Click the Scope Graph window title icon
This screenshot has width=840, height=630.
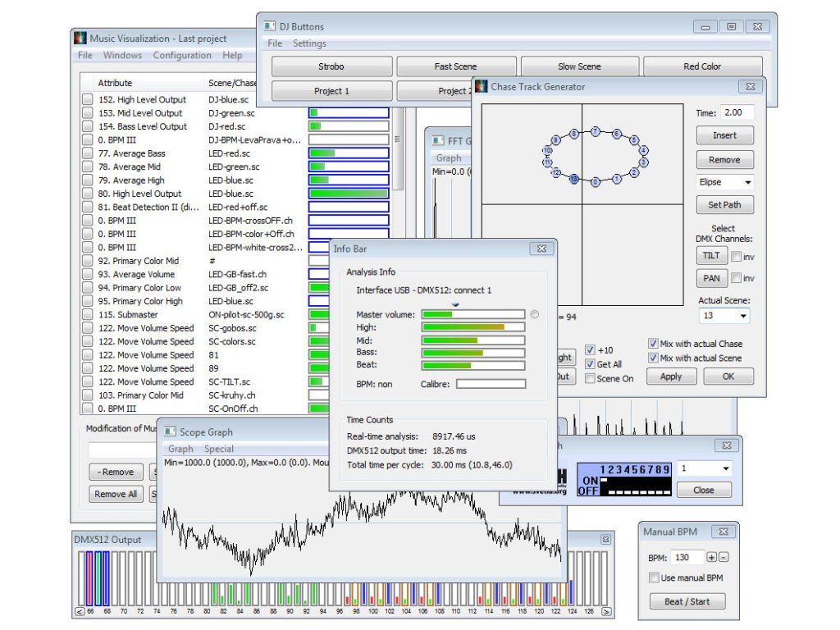171,431
